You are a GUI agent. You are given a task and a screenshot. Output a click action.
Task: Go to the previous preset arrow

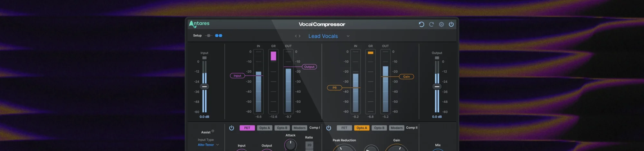296,36
